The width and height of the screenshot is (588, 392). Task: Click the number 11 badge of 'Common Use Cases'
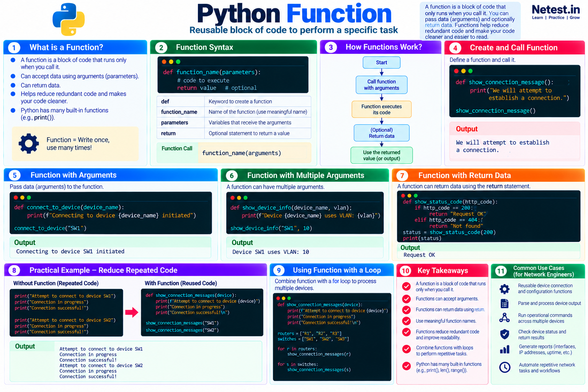click(501, 271)
